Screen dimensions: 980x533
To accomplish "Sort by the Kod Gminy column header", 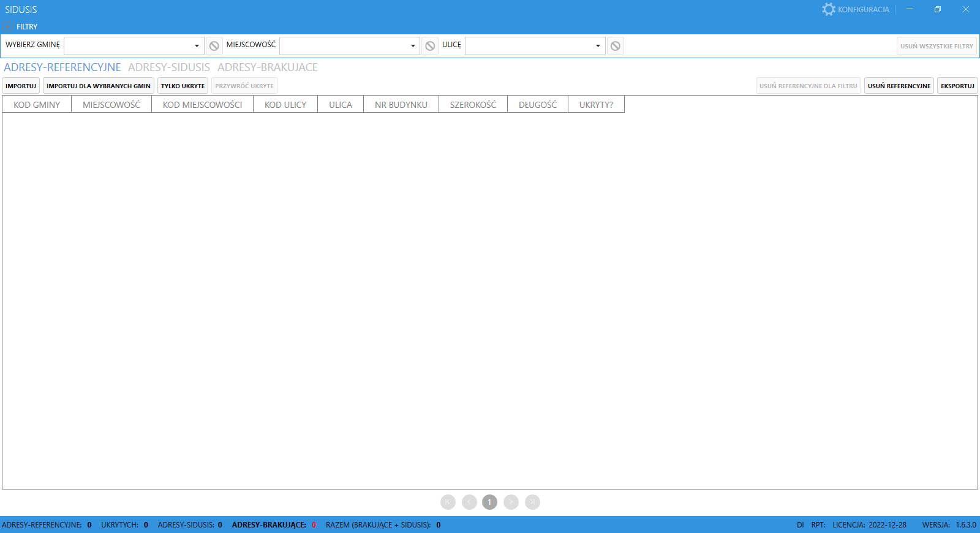I will (37, 105).
